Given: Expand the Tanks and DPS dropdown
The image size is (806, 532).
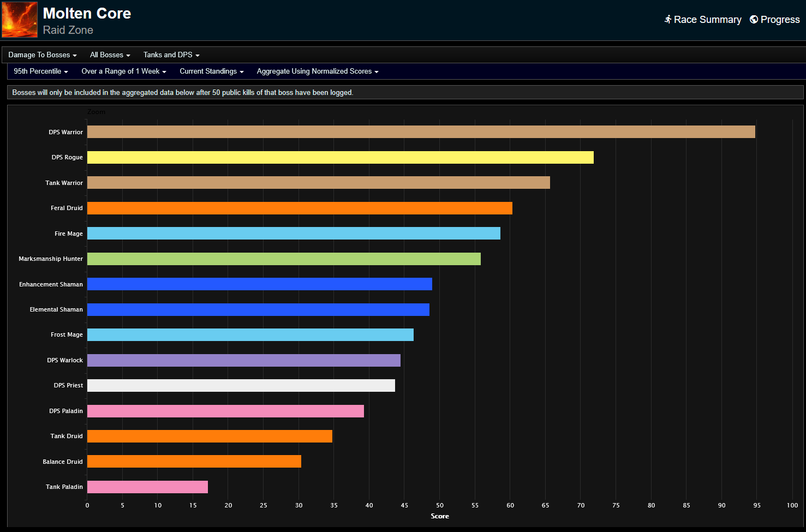Looking at the screenshot, I should 171,55.
